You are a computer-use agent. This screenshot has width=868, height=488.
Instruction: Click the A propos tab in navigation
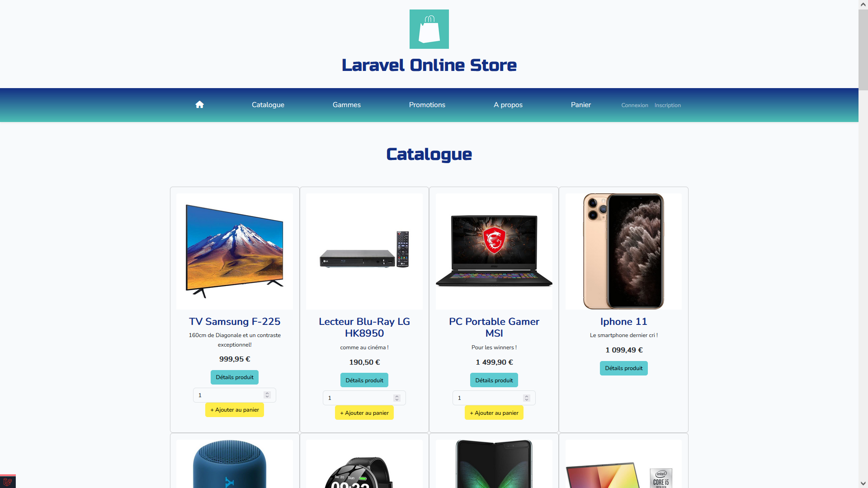point(508,104)
